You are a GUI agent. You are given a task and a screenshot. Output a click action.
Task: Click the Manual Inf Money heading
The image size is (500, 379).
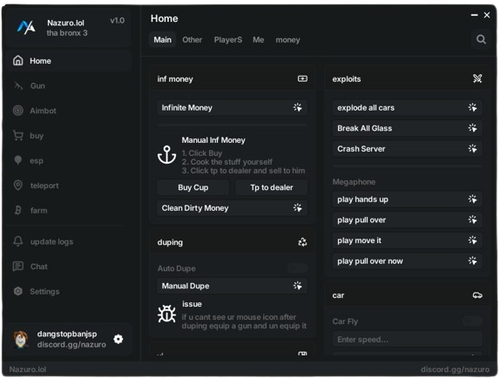coord(213,140)
